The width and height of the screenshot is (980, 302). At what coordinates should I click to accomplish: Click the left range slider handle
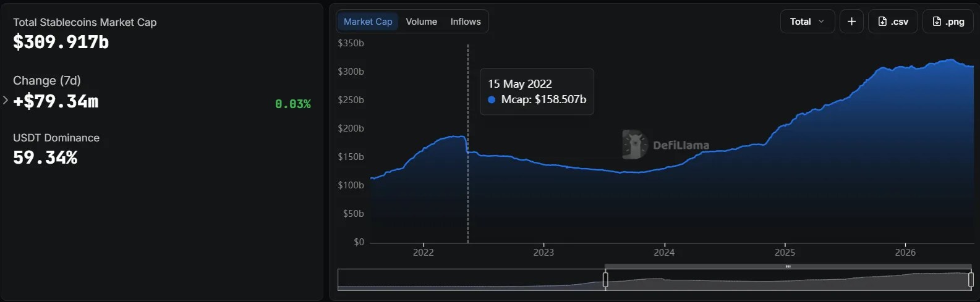tap(605, 280)
